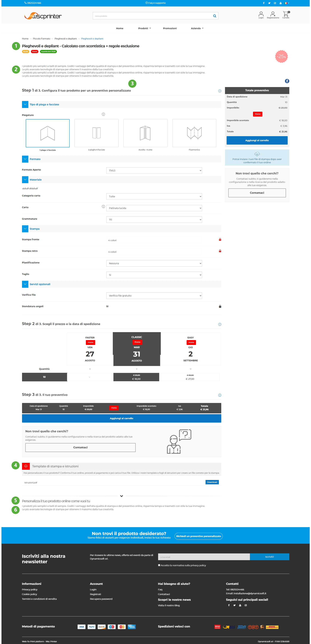Open the Plastificazione dropdown

[x=154, y=263]
